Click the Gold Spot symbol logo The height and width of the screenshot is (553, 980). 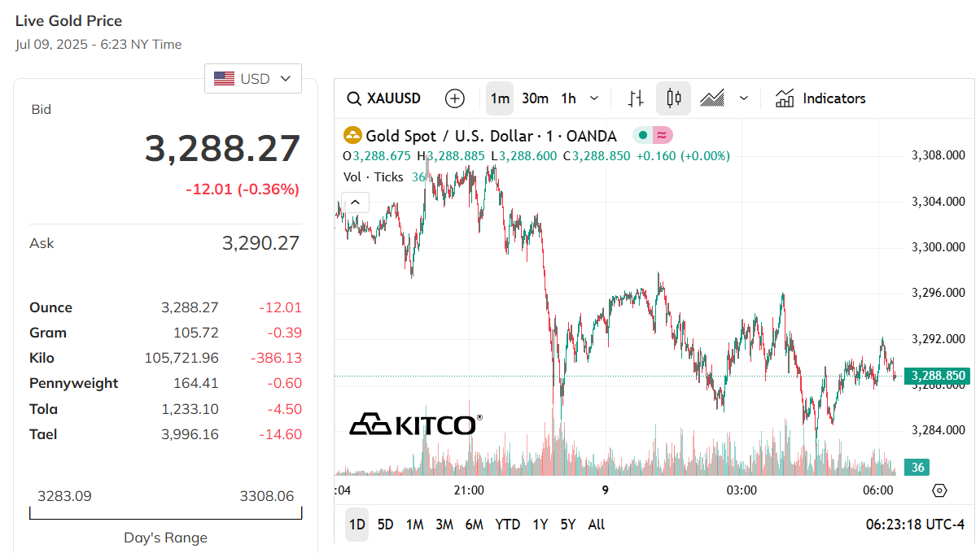pos(352,136)
